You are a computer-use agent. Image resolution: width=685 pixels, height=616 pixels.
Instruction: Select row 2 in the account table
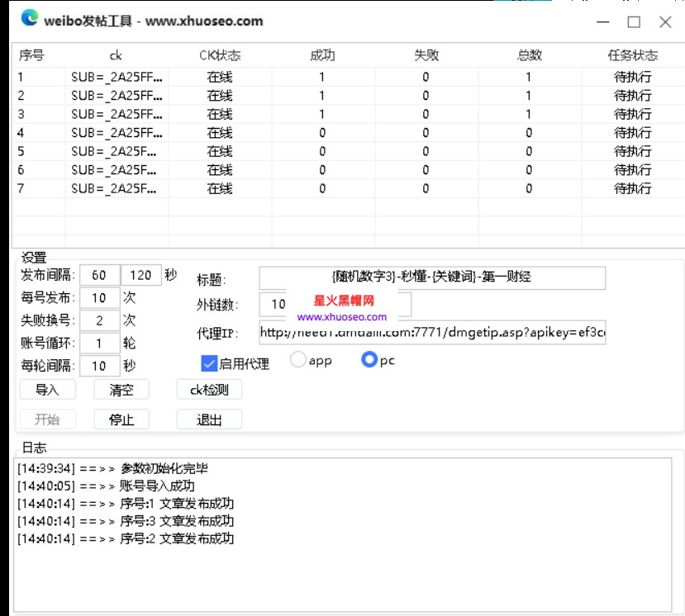click(348, 96)
